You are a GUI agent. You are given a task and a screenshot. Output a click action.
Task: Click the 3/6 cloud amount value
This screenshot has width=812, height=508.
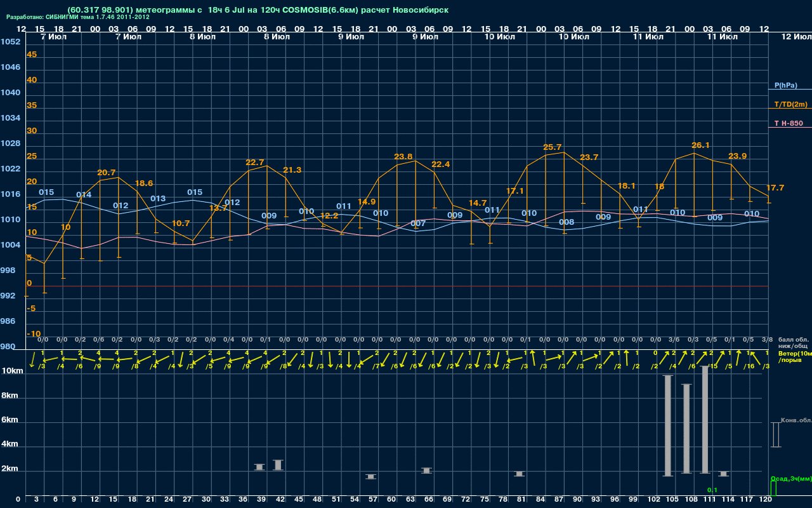674,340
